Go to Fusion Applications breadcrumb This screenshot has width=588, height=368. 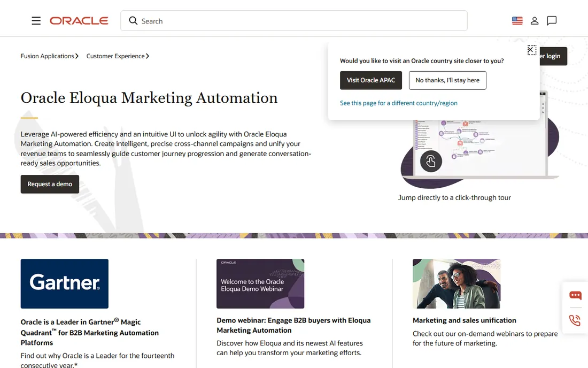point(50,56)
